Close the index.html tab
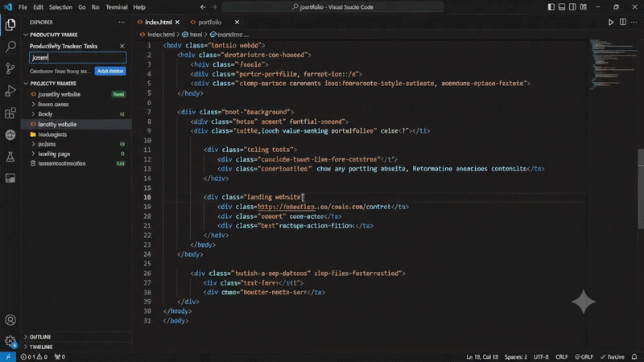 (x=177, y=23)
